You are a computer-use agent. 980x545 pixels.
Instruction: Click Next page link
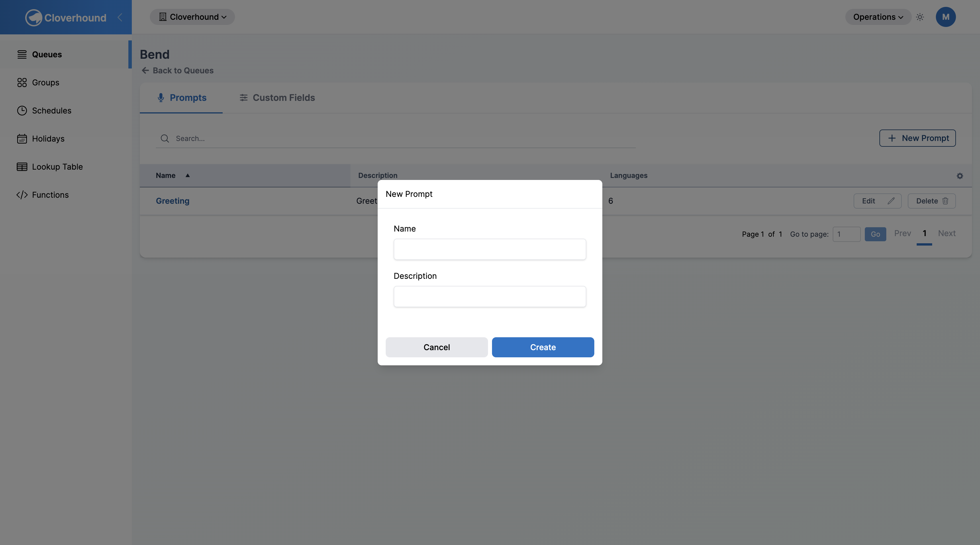tap(947, 234)
